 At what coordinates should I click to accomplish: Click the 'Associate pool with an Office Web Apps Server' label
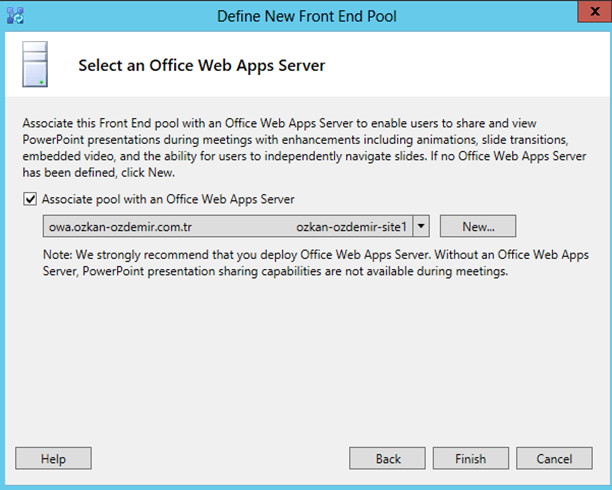coord(168,199)
